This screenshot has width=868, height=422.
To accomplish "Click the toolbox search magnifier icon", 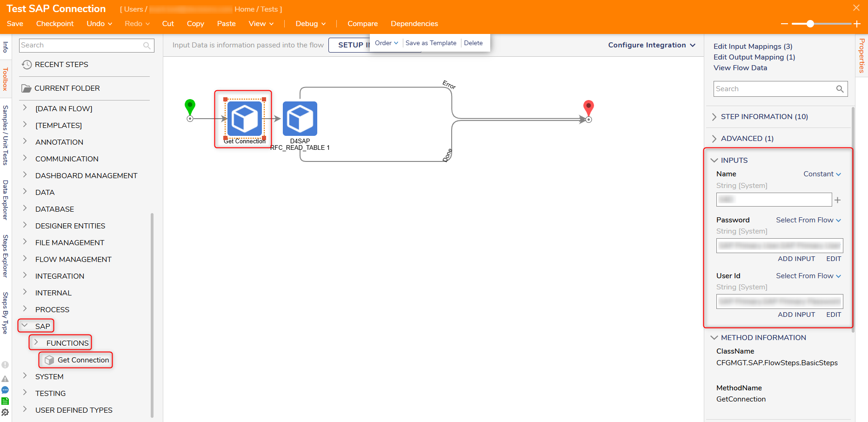I will (147, 46).
